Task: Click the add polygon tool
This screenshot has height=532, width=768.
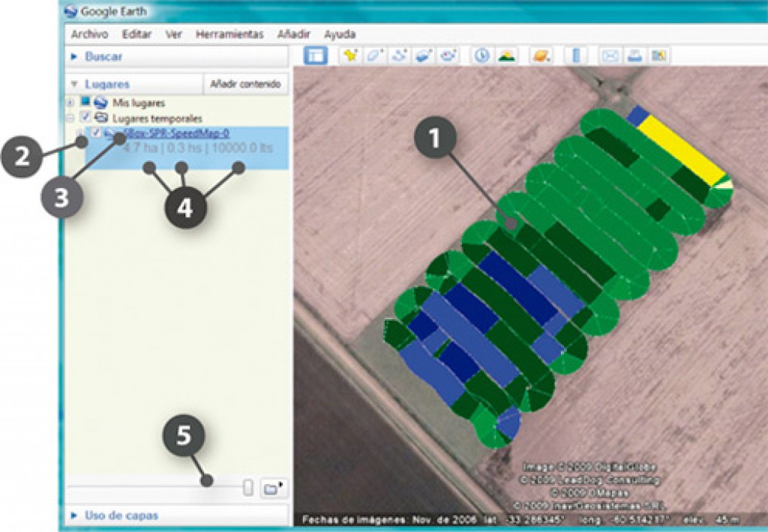Action: 375,55
